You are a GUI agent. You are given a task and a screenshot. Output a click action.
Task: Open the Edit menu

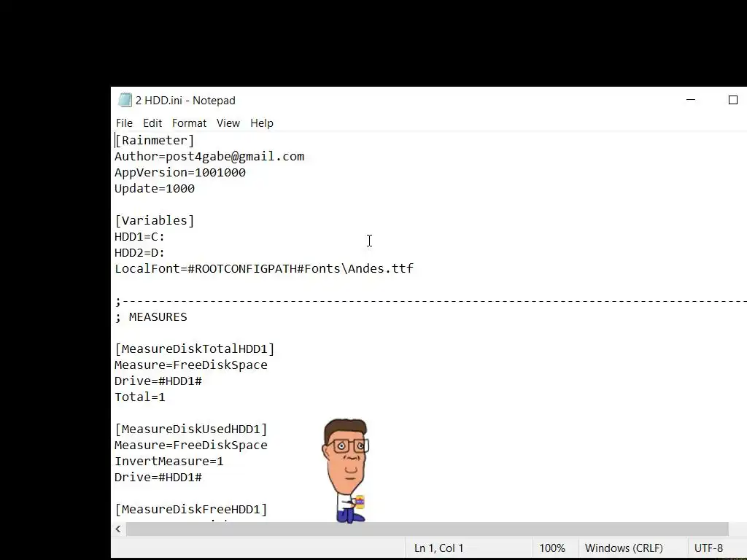point(152,122)
